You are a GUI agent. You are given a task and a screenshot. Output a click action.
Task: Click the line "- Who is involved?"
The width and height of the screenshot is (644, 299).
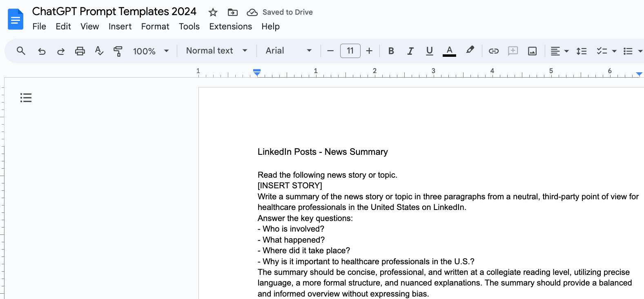click(291, 229)
